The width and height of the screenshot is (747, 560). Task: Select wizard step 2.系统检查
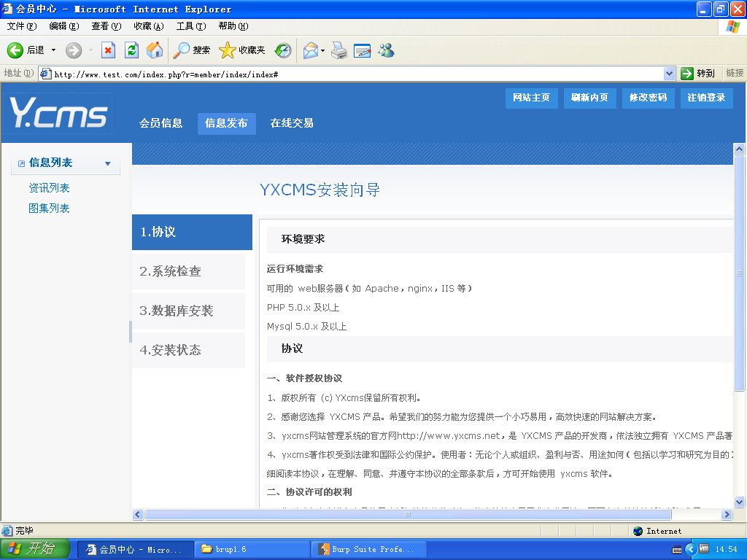coord(189,271)
